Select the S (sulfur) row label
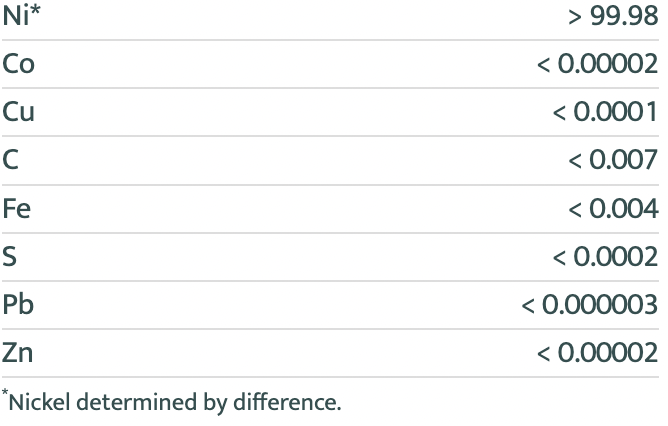 pos(10,256)
